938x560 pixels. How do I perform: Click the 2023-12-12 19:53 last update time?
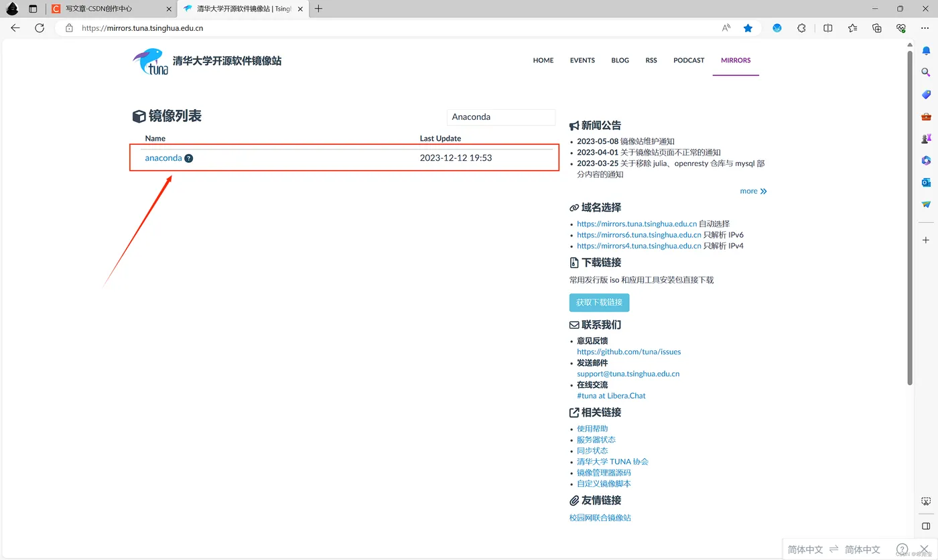[456, 158]
